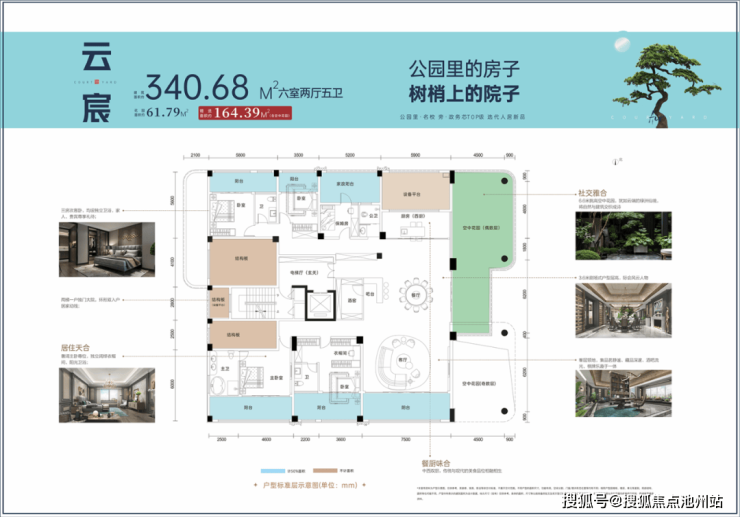The height and width of the screenshot is (517, 740).
Task: Click the red 164.39 M² badge
Action: tap(245, 113)
